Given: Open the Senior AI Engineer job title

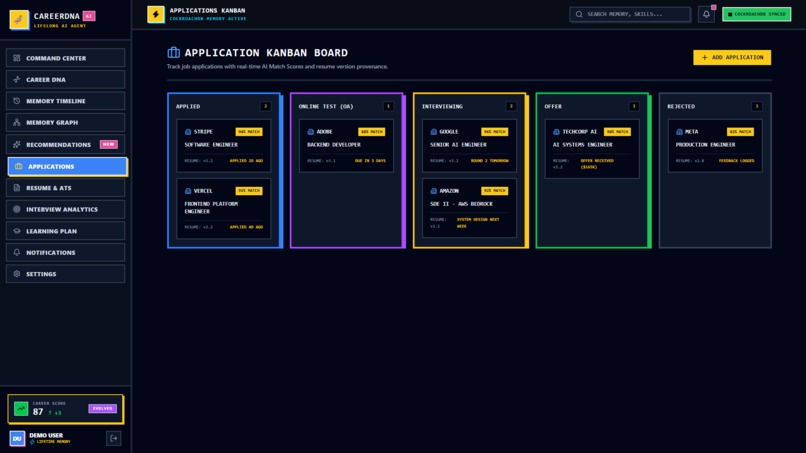Looking at the screenshot, I should pyautogui.click(x=459, y=144).
